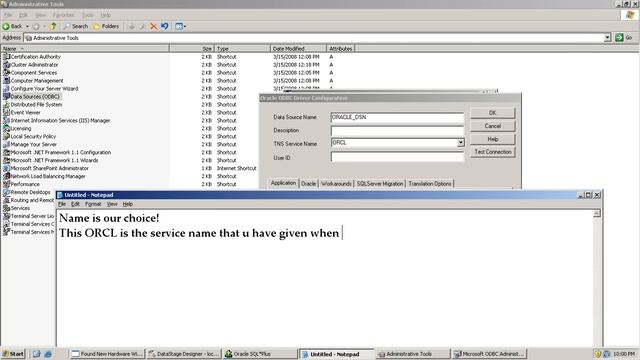Select Cluster Administrator icon
Viewport: 640px width, 360px height.
(6, 64)
